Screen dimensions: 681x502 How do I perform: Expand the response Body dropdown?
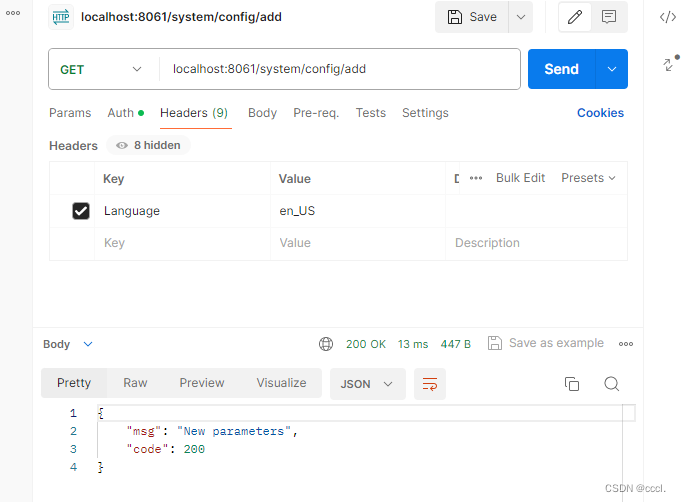click(x=68, y=344)
